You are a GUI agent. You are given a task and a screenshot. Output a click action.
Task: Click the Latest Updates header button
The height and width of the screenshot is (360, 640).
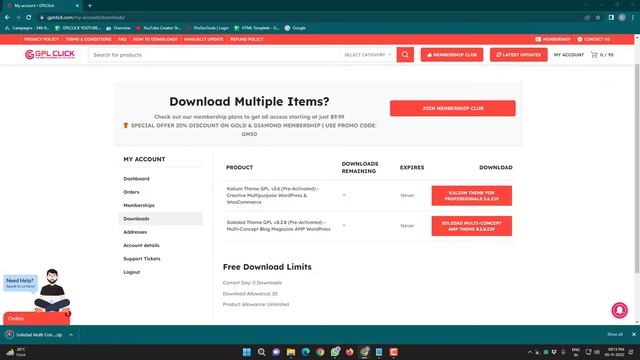[519, 55]
